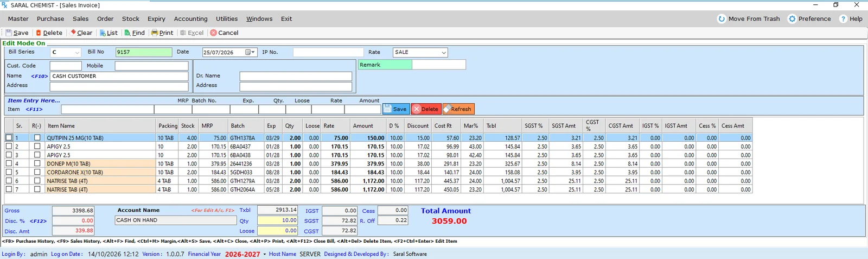
Task: Open the Date calendar dropdown
Action: [x=250, y=53]
